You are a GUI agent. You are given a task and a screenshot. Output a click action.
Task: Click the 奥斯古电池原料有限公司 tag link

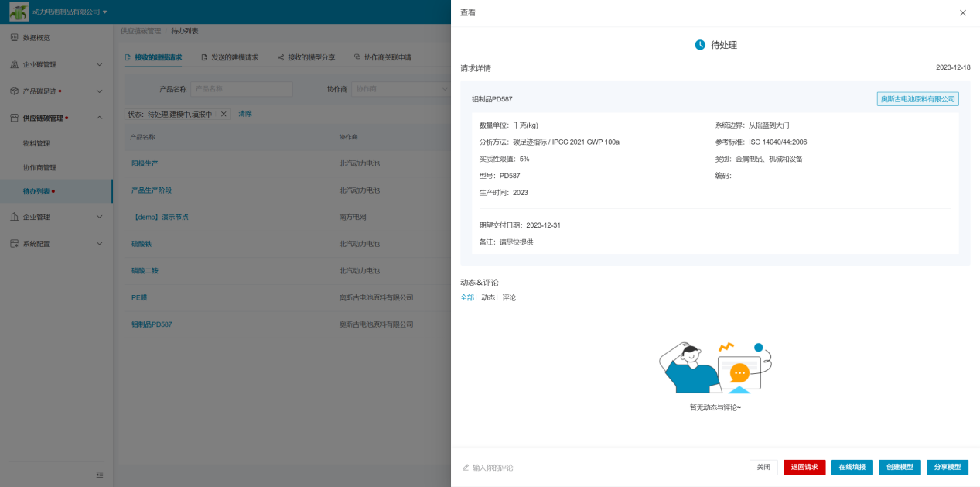tap(918, 99)
